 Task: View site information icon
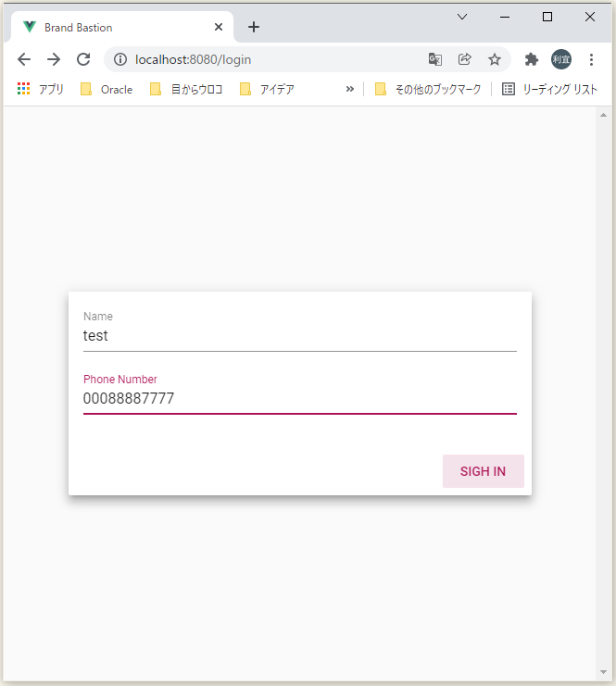click(x=120, y=59)
